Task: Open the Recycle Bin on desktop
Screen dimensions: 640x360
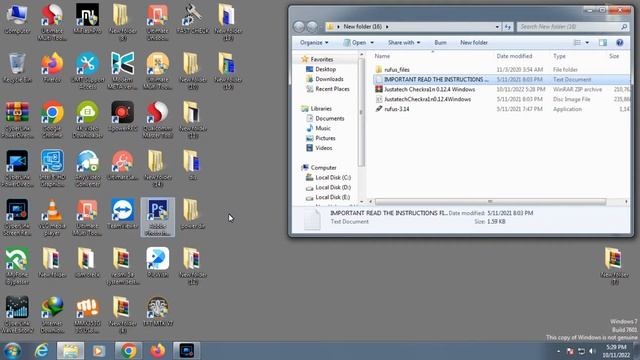Action: point(17,68)
